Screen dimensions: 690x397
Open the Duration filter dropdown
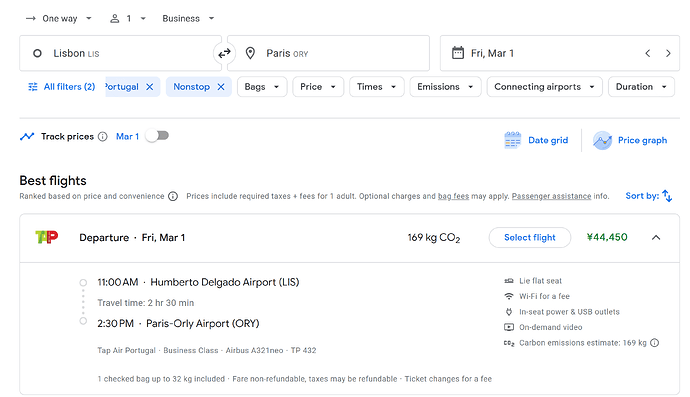coord(641,87)
